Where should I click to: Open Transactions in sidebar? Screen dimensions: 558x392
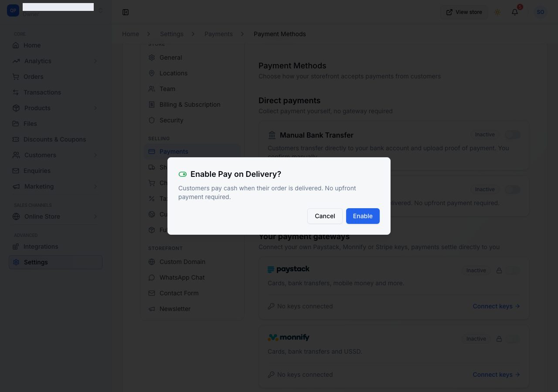[x=55, y=92]
